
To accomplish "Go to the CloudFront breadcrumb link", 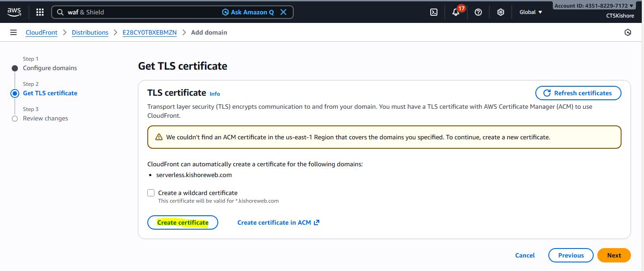I will point(41,32).
